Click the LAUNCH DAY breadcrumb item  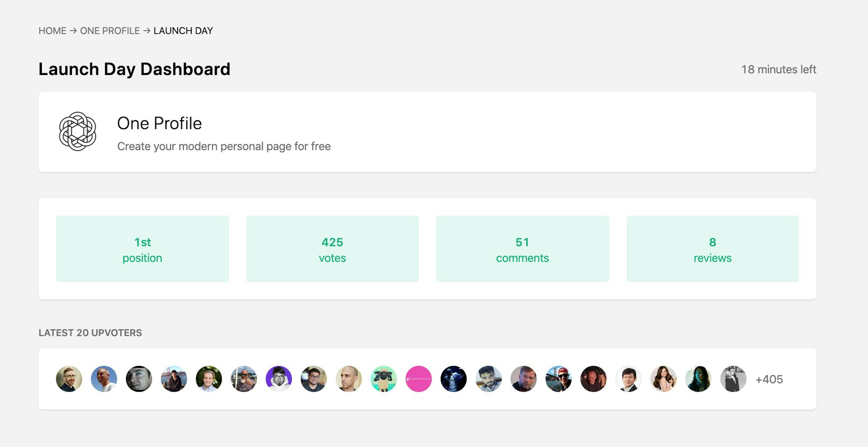coord(183,31)
